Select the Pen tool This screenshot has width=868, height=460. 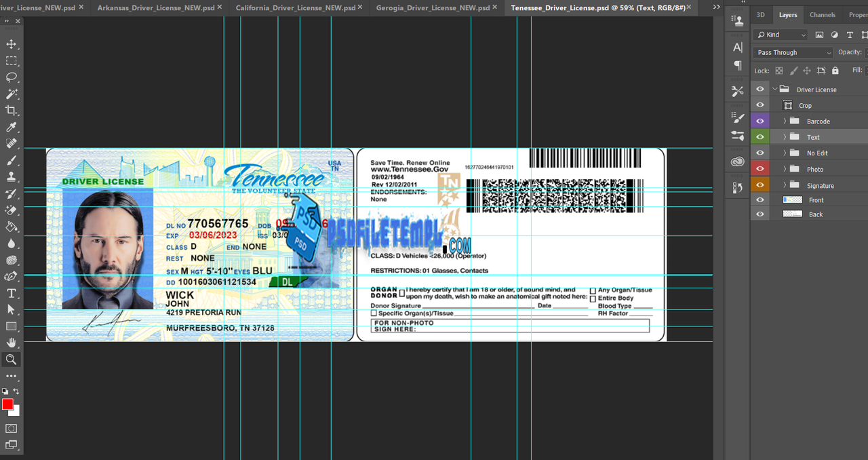pos(12,277)
